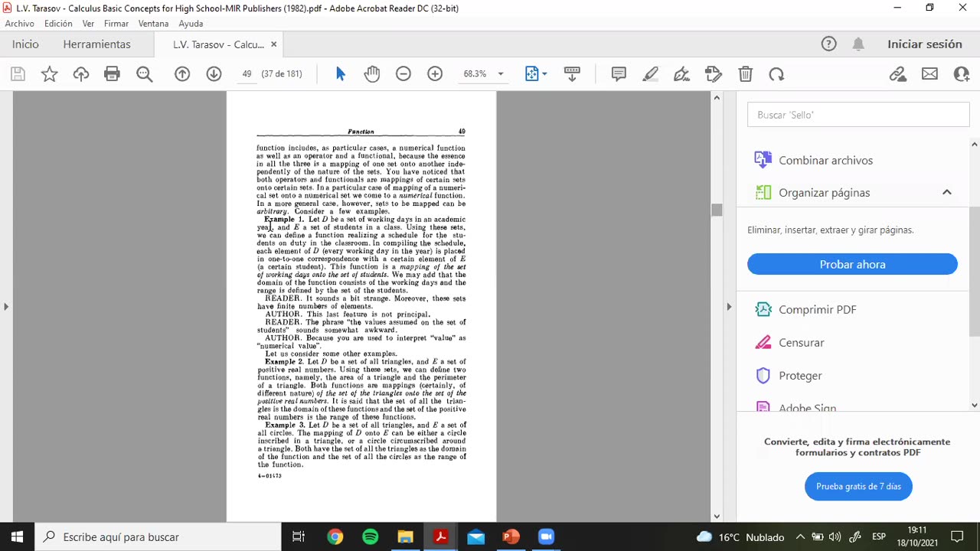Open Spotify from the taskbar

click(x=370, y=536)
